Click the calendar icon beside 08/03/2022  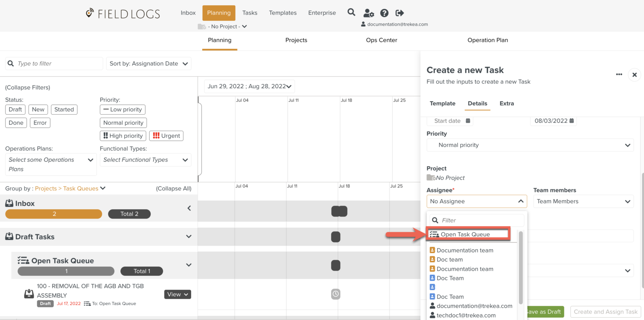572,121
